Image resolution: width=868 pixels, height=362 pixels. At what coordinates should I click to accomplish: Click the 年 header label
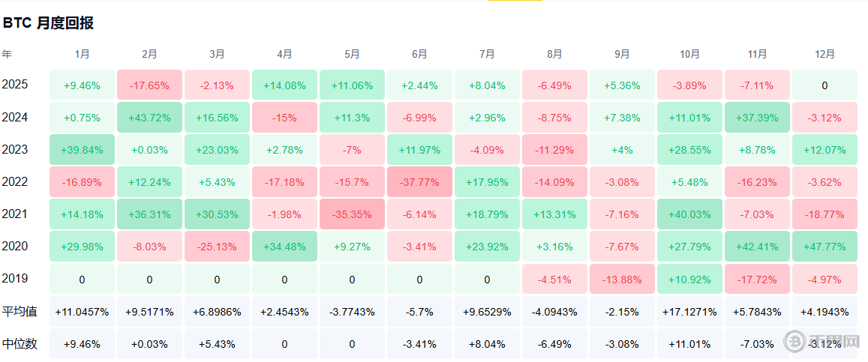(x=7, y=54)
